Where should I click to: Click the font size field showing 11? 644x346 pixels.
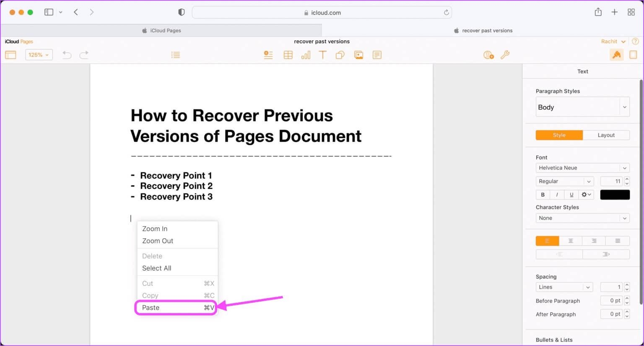click(612, 181)
